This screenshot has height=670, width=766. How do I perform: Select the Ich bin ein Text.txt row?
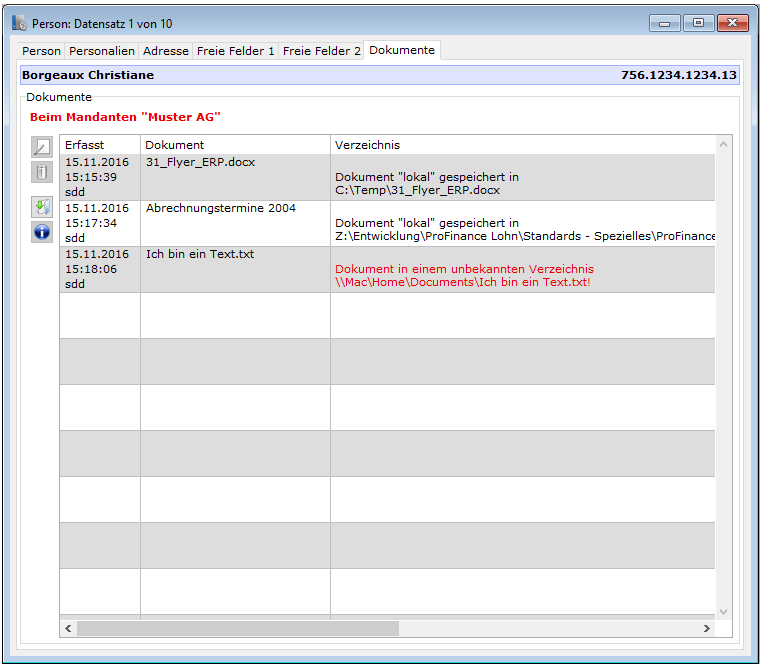click(x=235, y=269)
